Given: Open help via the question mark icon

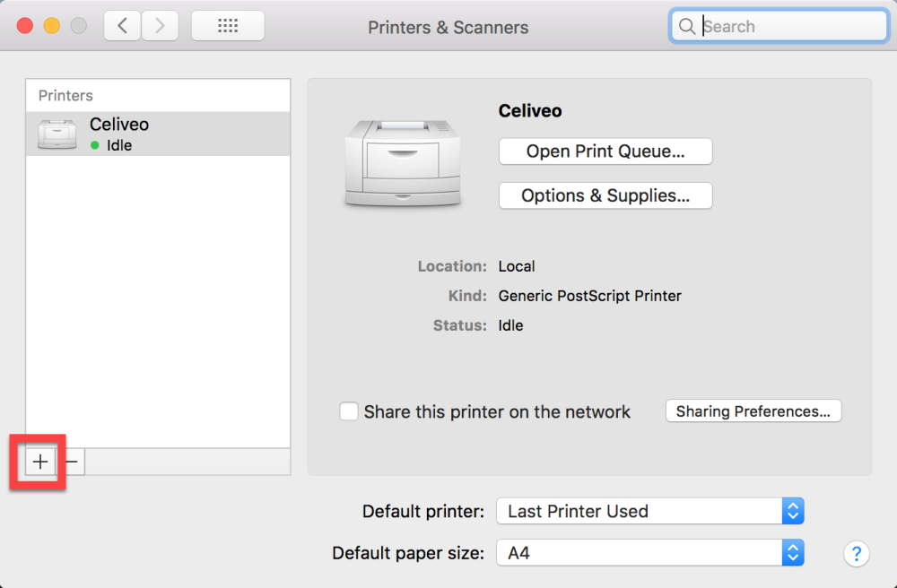Looking at the screenshot, I should [x=857, y=554].
